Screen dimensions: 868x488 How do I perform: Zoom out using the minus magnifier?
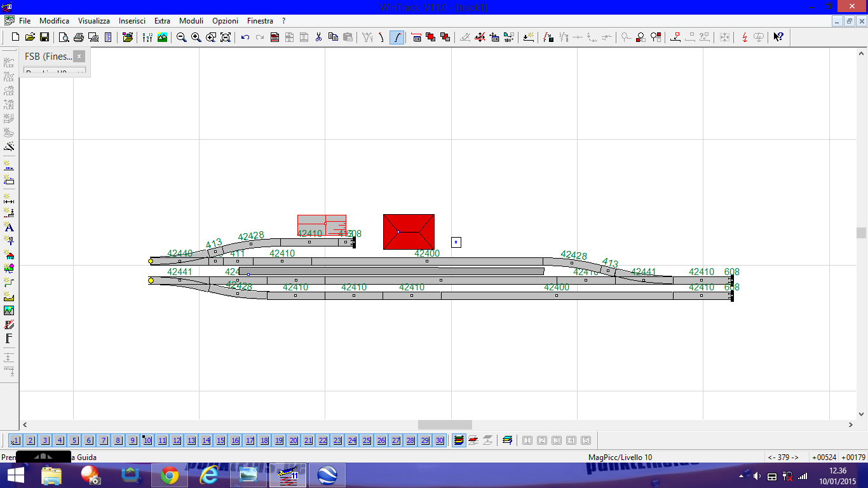click(182, 37)
